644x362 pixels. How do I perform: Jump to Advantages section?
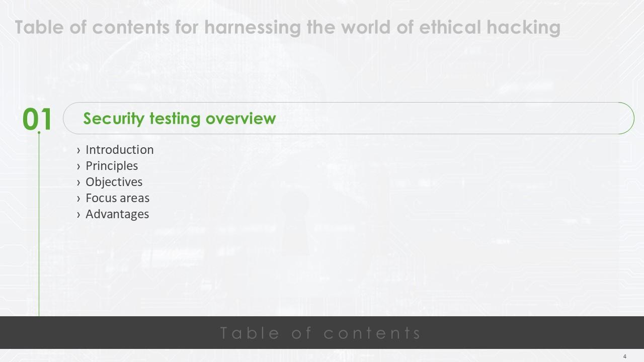[x=117, y=214]
